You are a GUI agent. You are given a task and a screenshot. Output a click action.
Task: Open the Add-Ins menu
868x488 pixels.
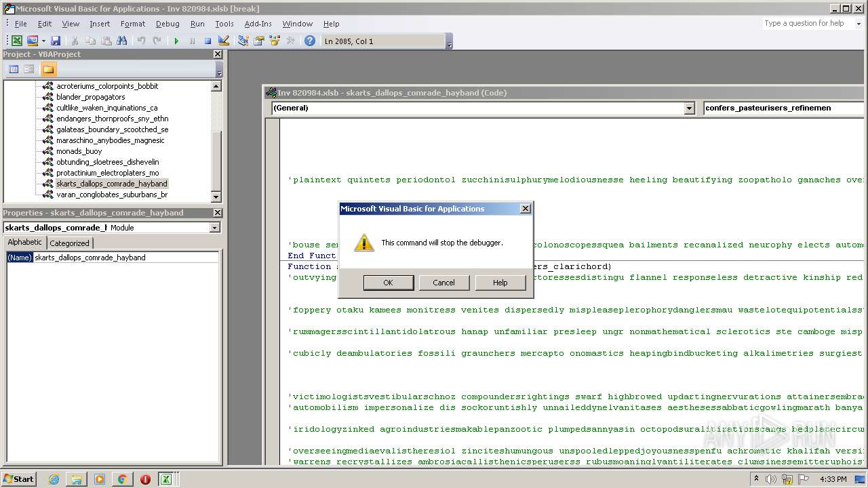tap(258, 24)
